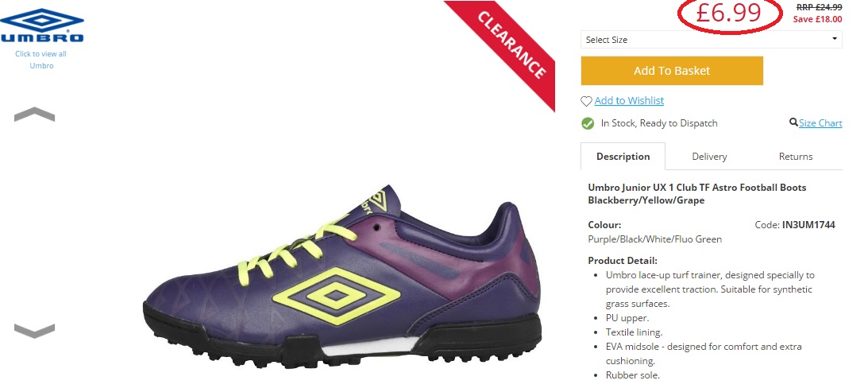868x392 pixels.
Task: Click the 'Click to view all Umbro' link
Action: (x=41, y=60)
